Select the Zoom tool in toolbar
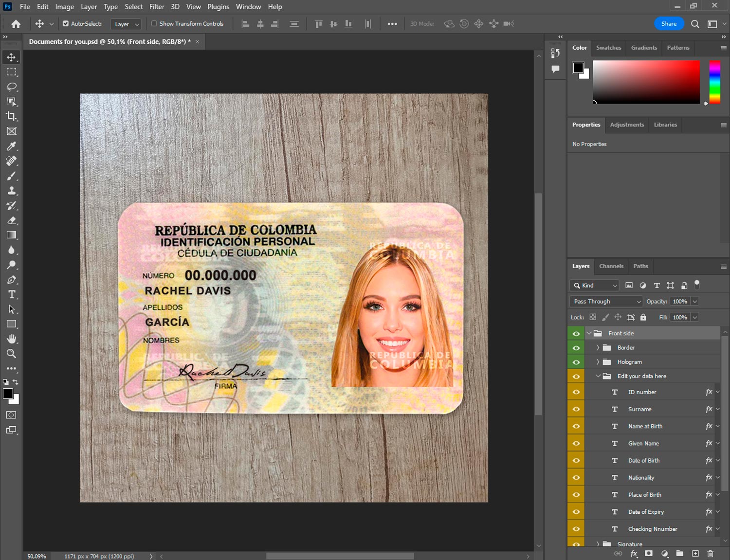This screenshot has width=730, height=560. click(x=12, y=354)
